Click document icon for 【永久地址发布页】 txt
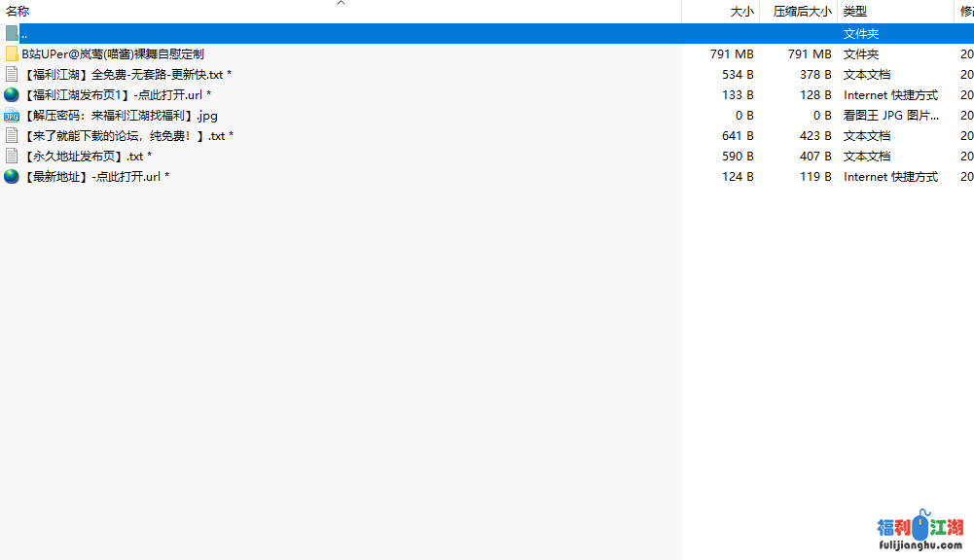This screenshot has height=560, width=974. (x=12, y=157)
